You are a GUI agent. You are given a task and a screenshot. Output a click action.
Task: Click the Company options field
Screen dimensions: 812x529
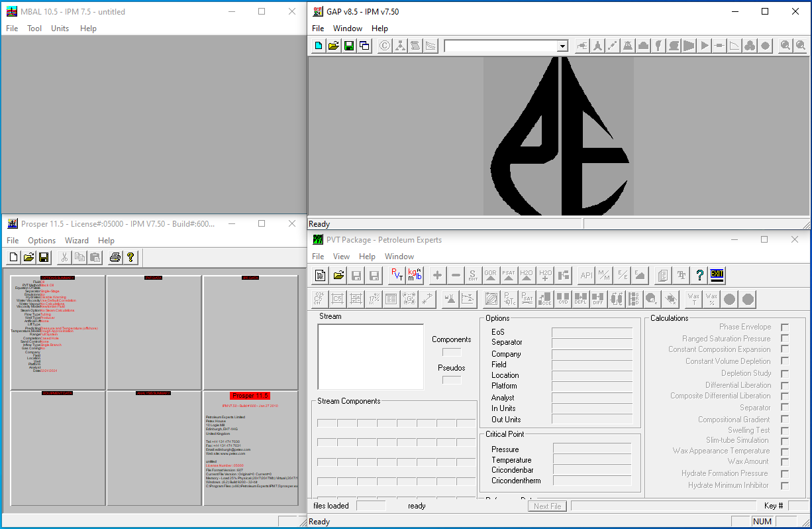tap(592, 354)
